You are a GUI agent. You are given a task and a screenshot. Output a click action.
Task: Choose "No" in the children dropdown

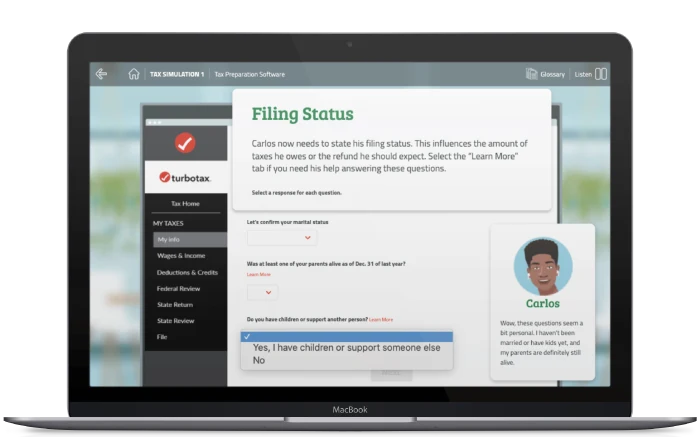click(259, 360)
